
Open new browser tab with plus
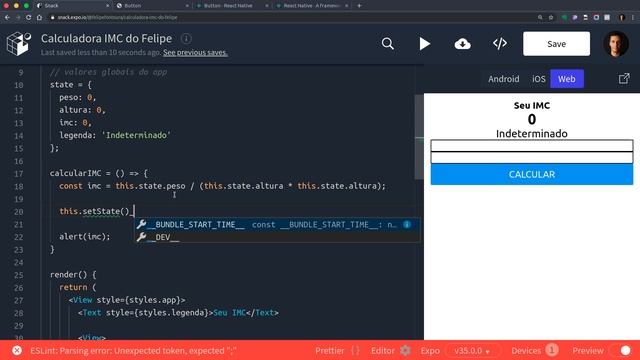(x=359, y=6)
